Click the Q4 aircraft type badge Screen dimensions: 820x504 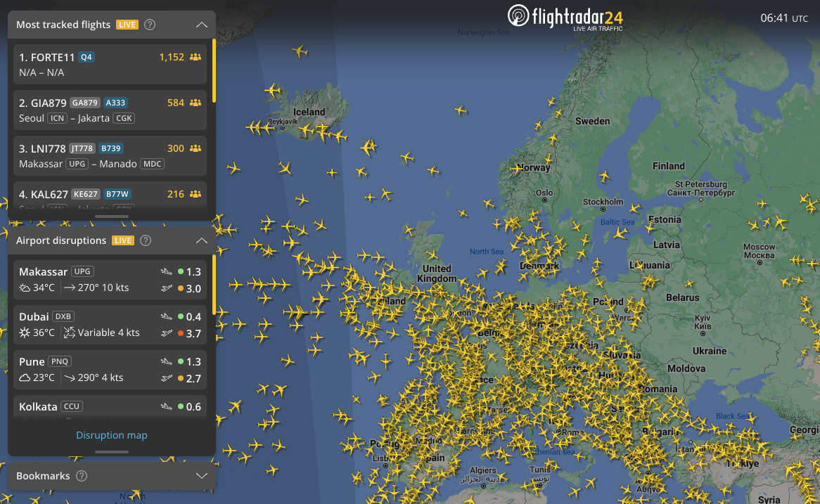tap(87, 57)
